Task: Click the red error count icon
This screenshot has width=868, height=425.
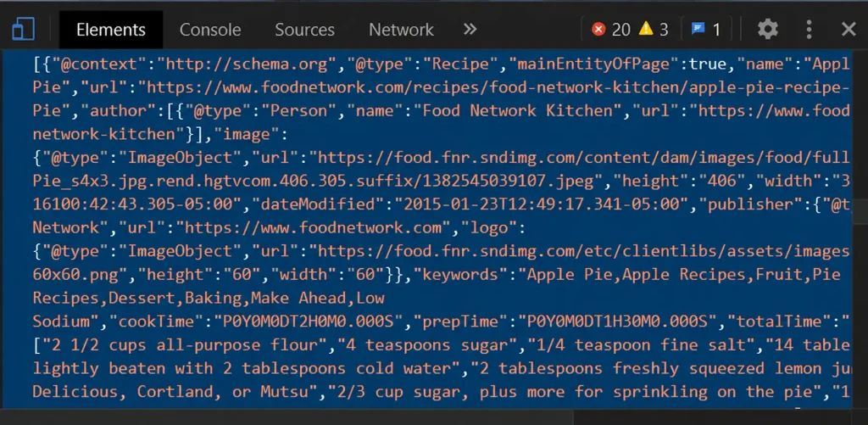Action: click(x=598, y=29)
